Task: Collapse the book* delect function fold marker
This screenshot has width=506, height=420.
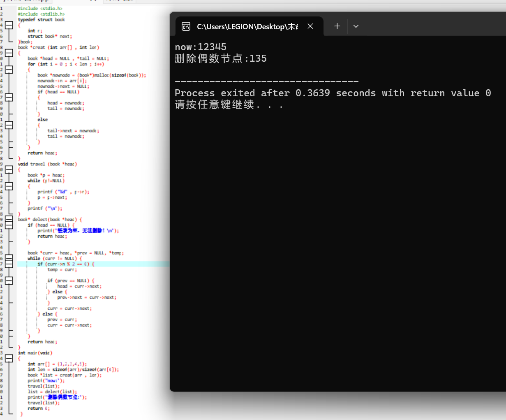Action: click(x=9, y=220)
